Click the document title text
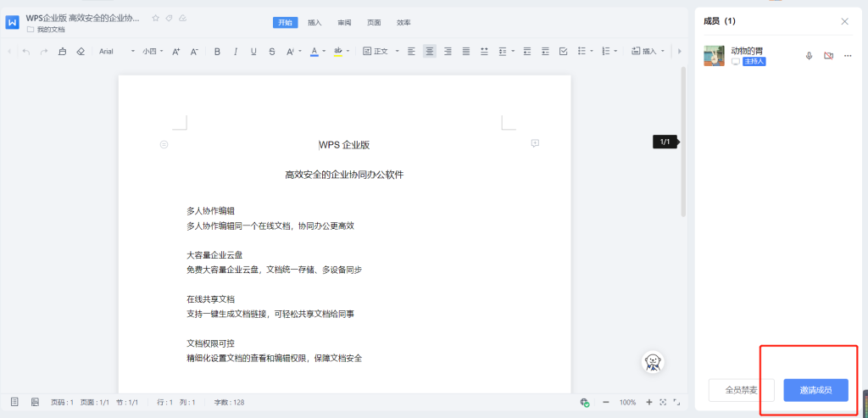The width and height of the screenshot is (868, 418). click(83, 19)
